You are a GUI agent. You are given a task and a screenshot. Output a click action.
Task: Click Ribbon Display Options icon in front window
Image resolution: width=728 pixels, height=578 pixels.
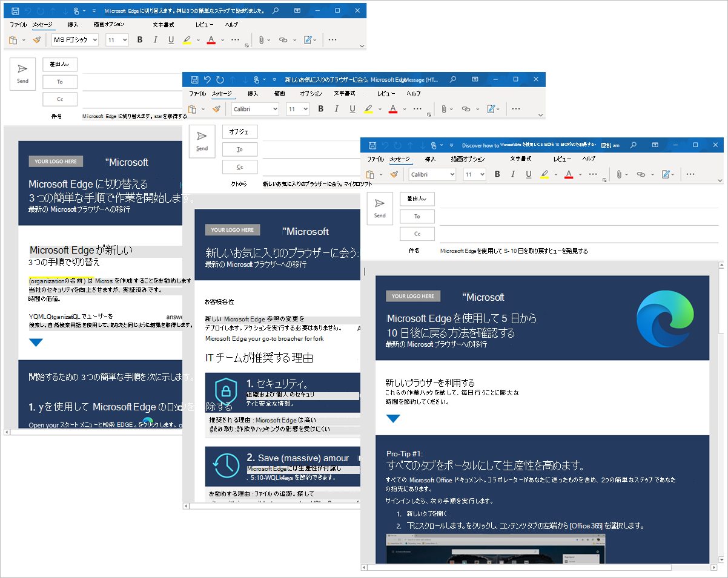pyautogui.click(x=656, y=145)
